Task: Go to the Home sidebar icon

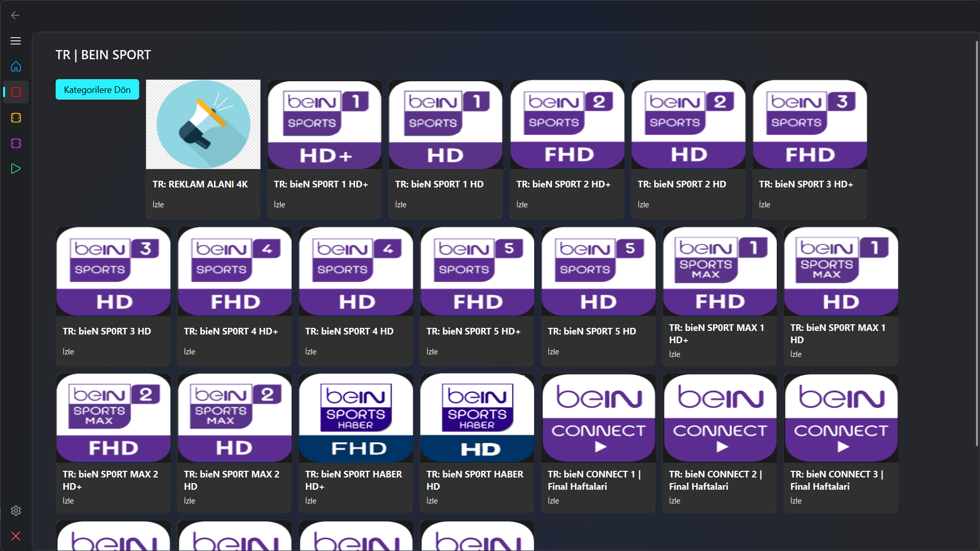Action: pyautogui.click(x=16, y=66)
